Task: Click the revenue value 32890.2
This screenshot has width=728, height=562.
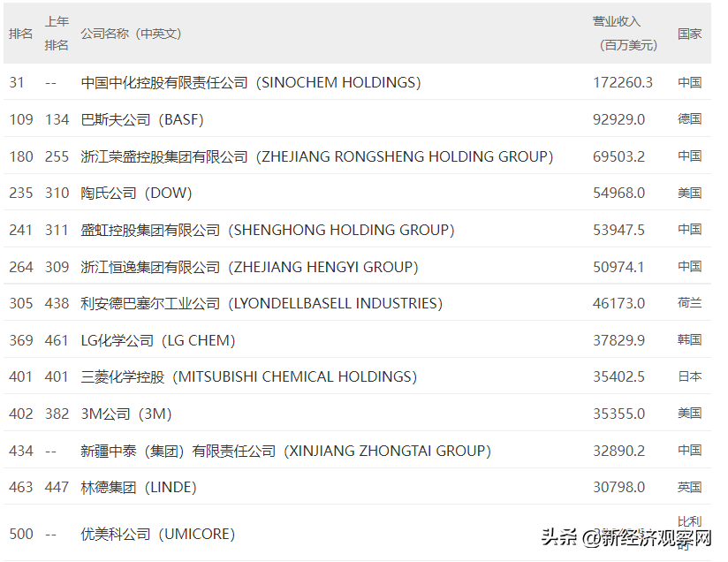Action: pyautogui.click(x=619, y=451)
